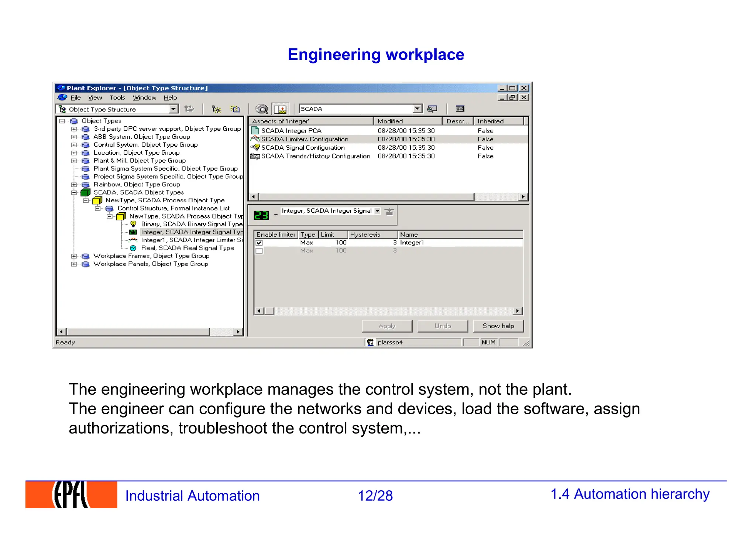
Task: Click the Apply button
Action: click(387, 326)
